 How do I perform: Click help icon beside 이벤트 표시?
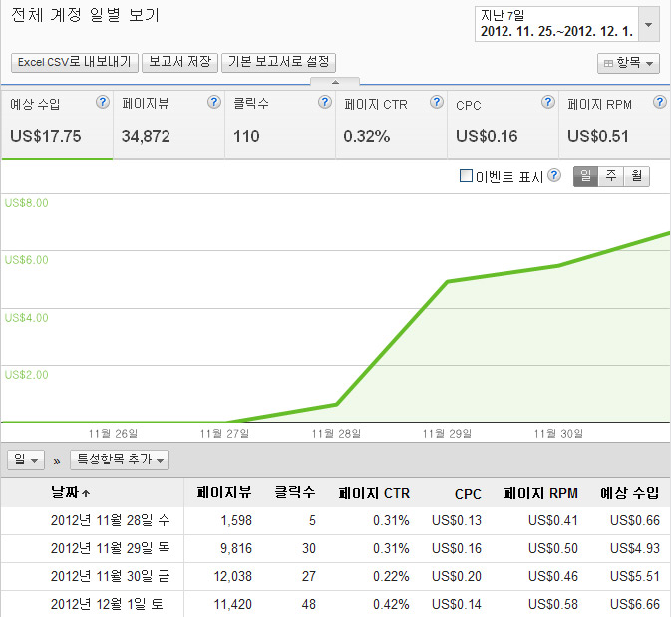[x=554, y=176]
